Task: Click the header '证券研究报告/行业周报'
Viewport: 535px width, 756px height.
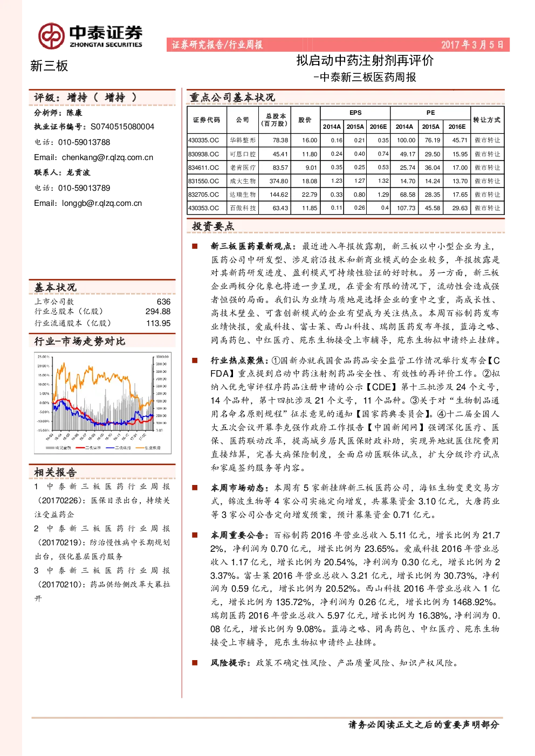Action: pyautogui.click(x=217, y=45)
